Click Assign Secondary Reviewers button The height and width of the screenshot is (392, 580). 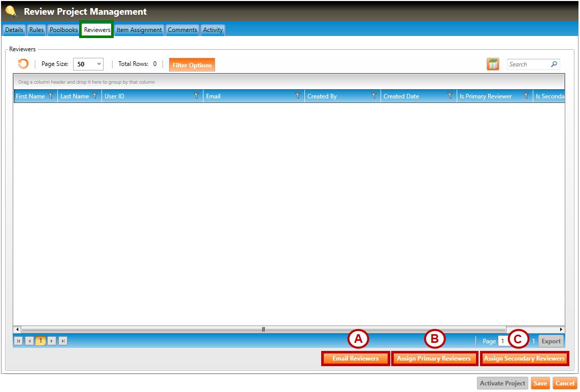click(x=524, y=359)
